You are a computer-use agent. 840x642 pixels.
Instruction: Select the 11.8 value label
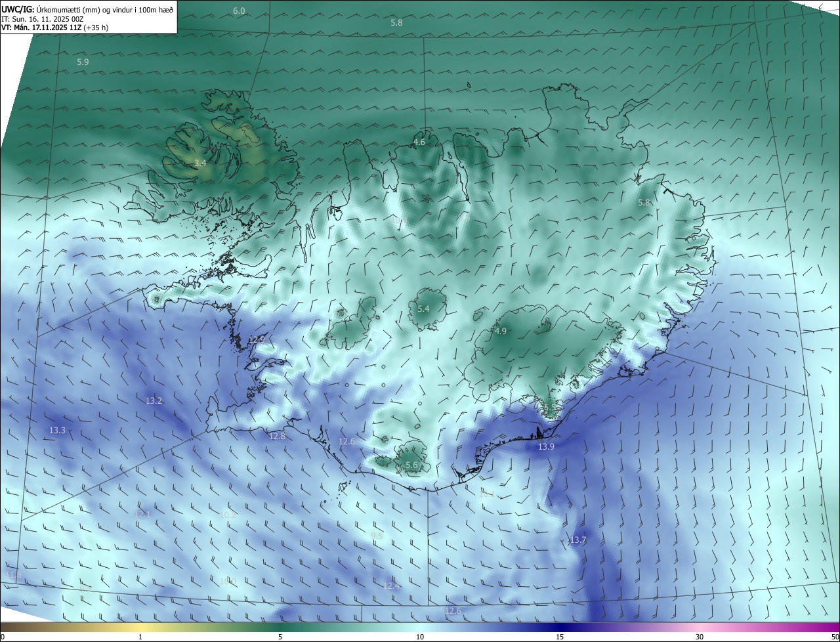click(x=13, y=574)
